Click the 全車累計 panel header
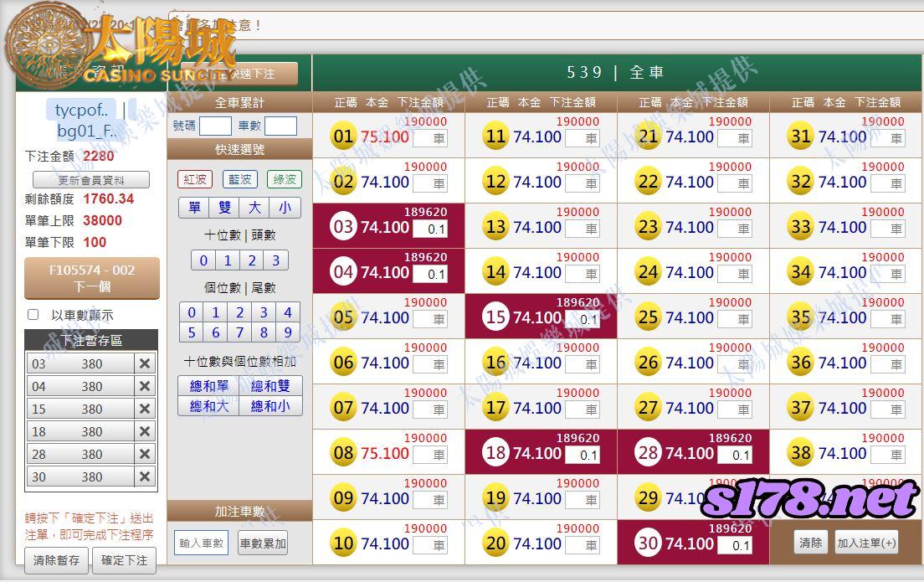The width and height of the screenshot is (924, 582). pos(239,103)
